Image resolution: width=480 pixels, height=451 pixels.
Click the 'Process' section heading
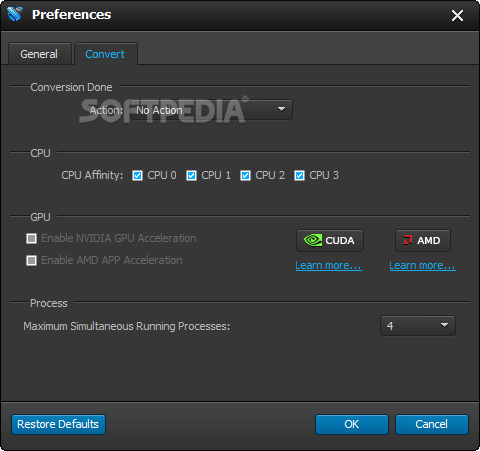click(49, 303)
